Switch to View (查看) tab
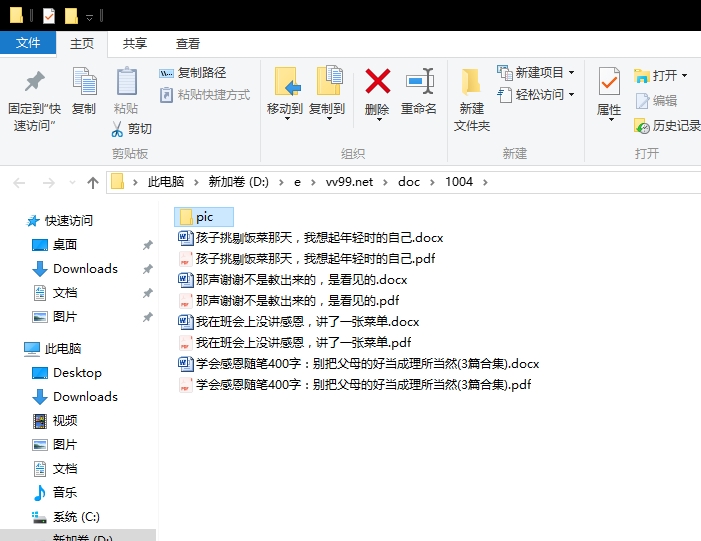701x541 pixels. [188, 44]
